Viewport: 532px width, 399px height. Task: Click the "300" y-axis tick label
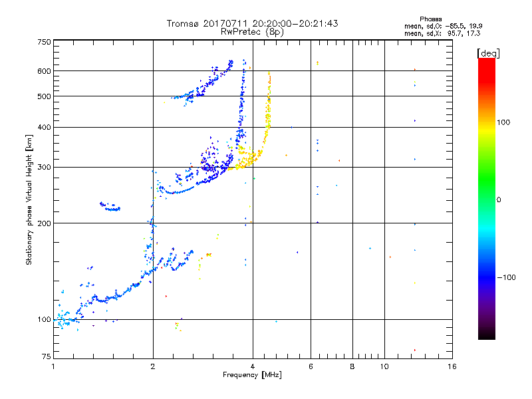[45, 167]
